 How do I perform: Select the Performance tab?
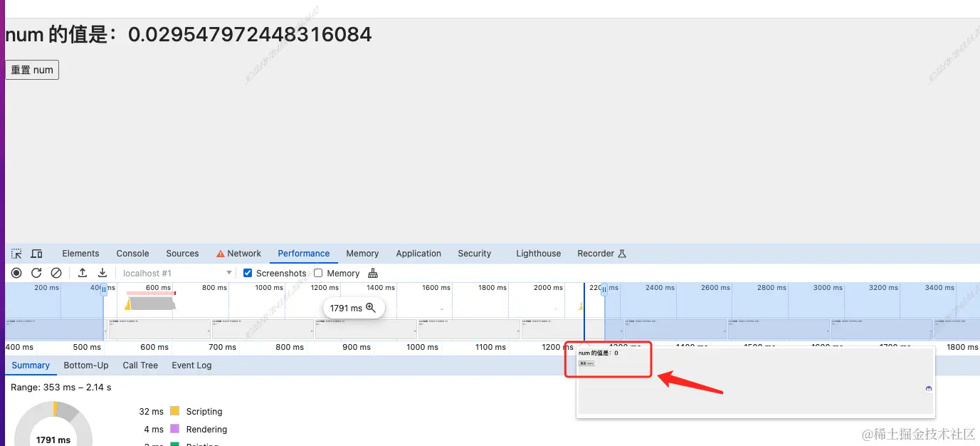(x=304, y=254)
